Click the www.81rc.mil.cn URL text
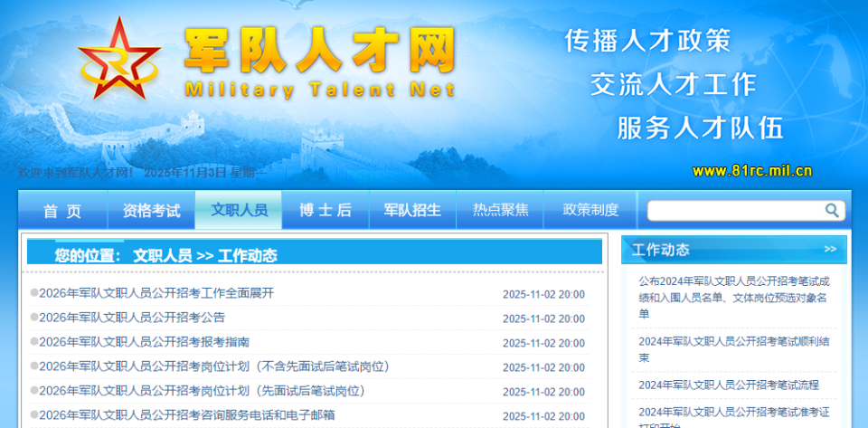This screenshot has height=428, width=868. point(751,171)
